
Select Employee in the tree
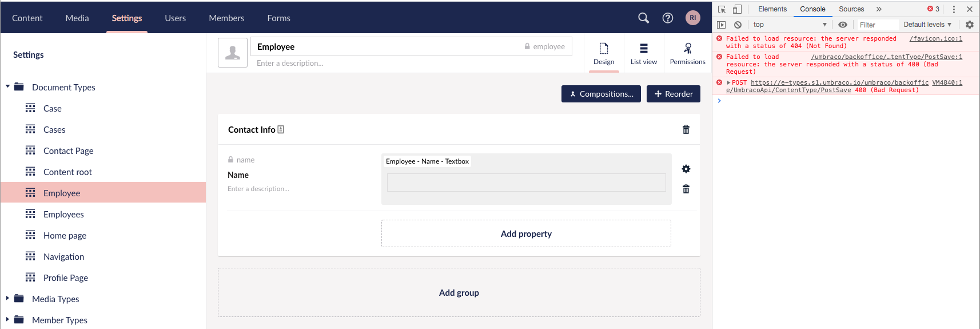[103, 193]
